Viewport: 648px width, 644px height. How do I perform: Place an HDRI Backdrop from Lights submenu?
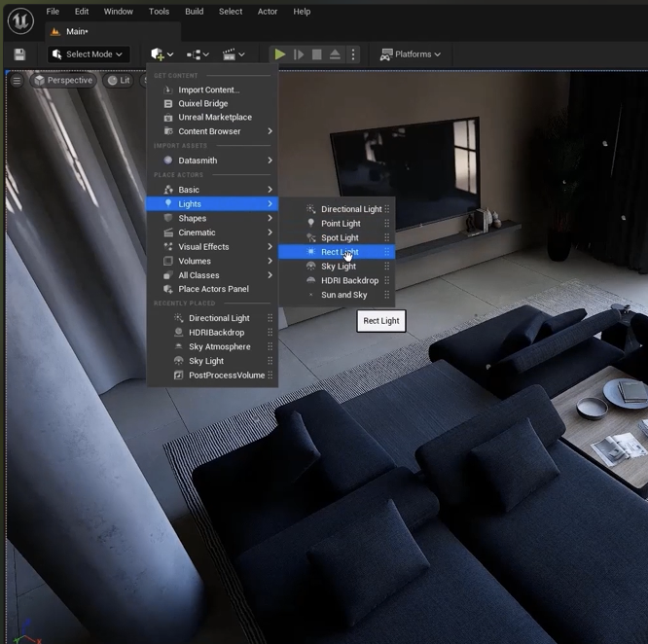337,280
